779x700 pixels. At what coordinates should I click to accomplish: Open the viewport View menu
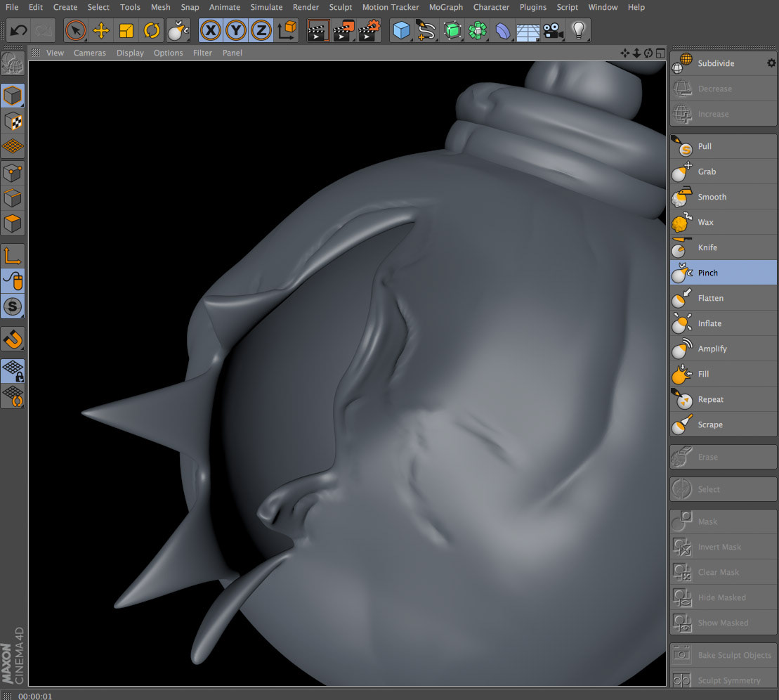[55, 53]
